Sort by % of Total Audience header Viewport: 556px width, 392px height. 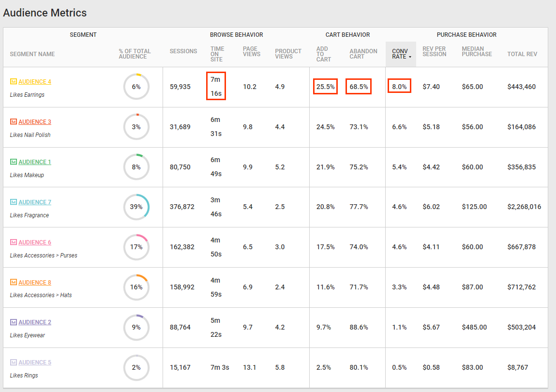point(135,54)
